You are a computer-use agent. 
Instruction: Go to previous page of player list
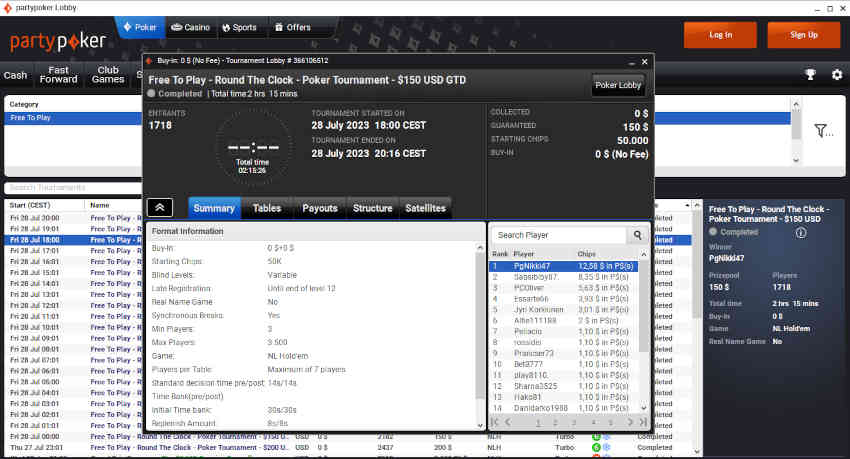(x=508, y=422)
